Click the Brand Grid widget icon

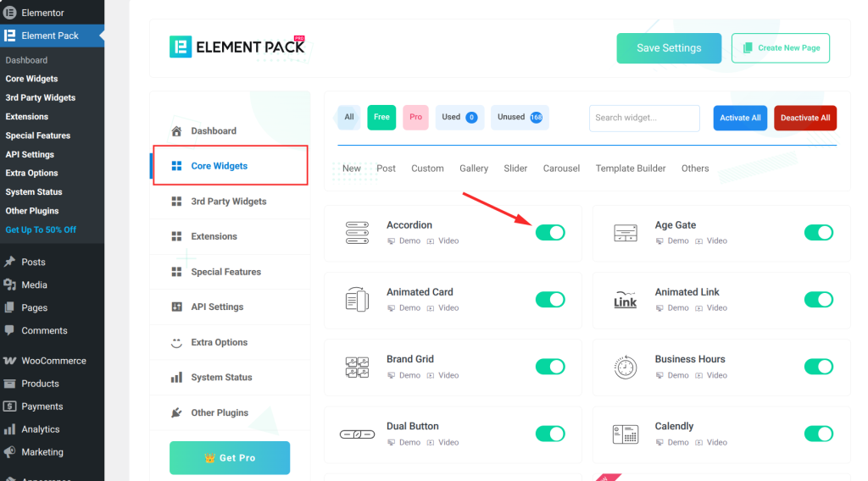(x=357, y=368)
